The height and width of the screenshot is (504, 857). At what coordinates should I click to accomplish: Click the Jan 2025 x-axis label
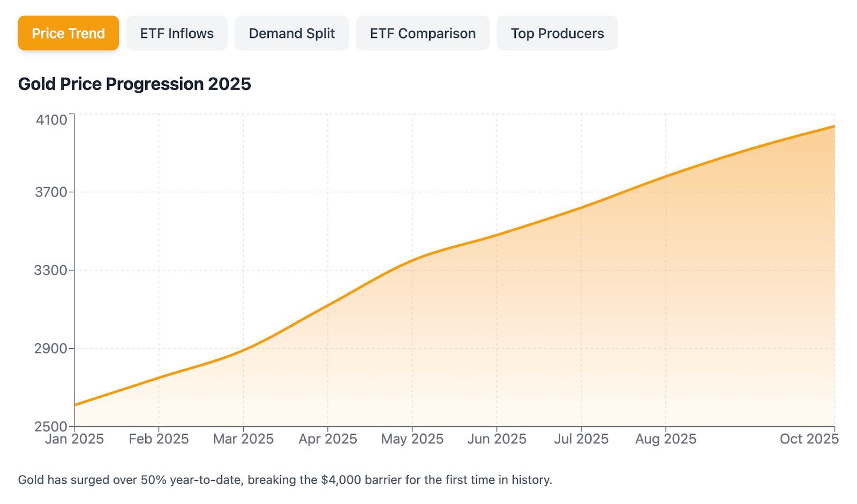pos(74,439)
